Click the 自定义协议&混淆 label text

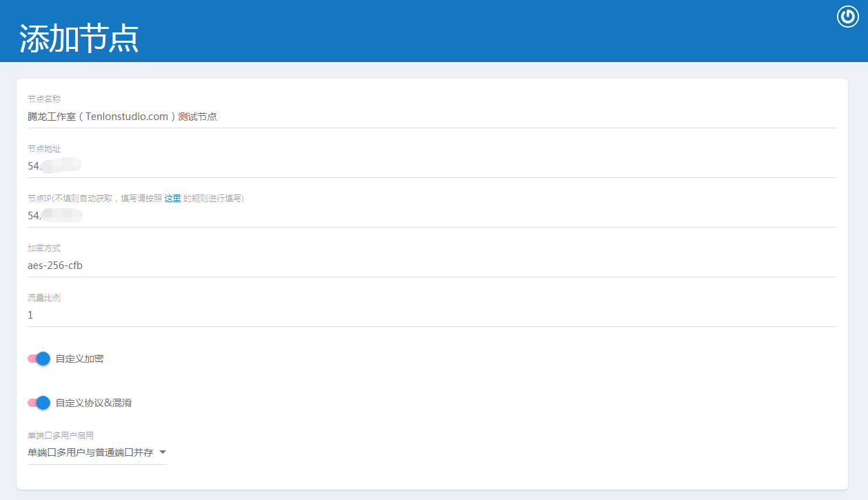94,403
